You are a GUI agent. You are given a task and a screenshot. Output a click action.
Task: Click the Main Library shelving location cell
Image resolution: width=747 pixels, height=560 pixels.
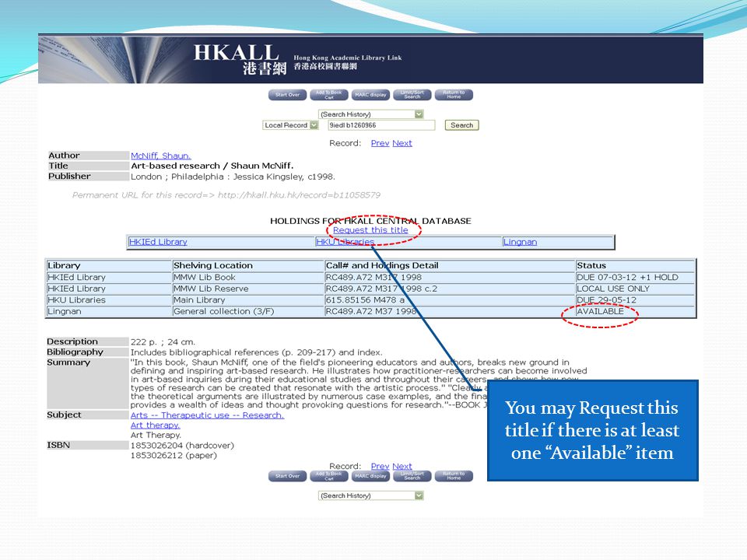tap(199, 300)
